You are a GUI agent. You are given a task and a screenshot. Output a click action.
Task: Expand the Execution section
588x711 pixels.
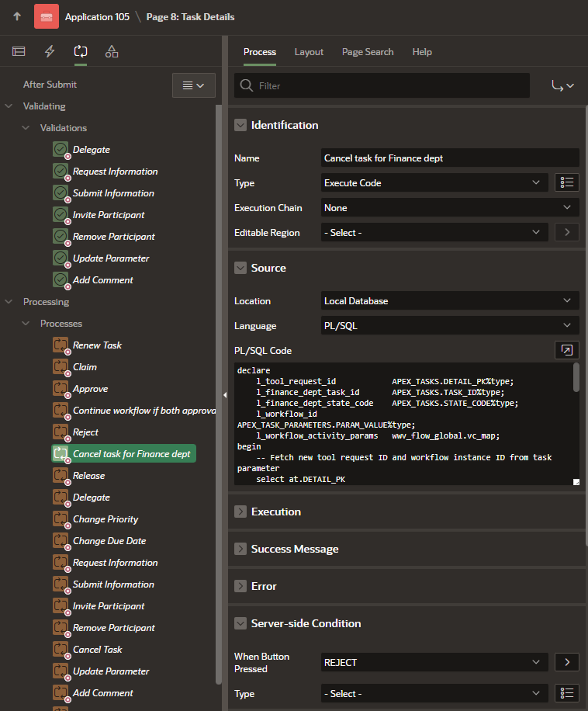[x=240, y=512]
